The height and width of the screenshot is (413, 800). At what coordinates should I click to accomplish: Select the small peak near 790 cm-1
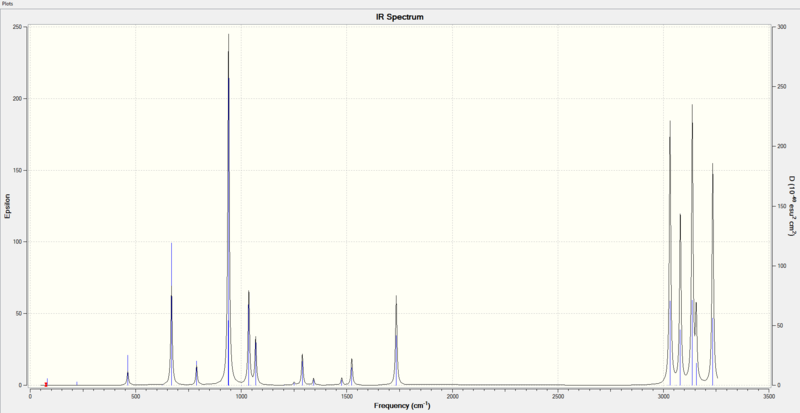tap(196, 375)
